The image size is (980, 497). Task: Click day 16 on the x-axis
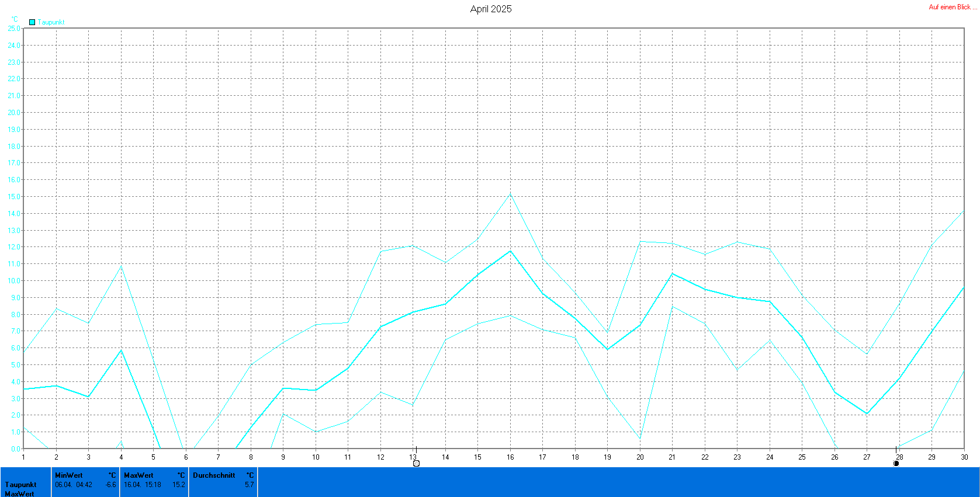510,457
